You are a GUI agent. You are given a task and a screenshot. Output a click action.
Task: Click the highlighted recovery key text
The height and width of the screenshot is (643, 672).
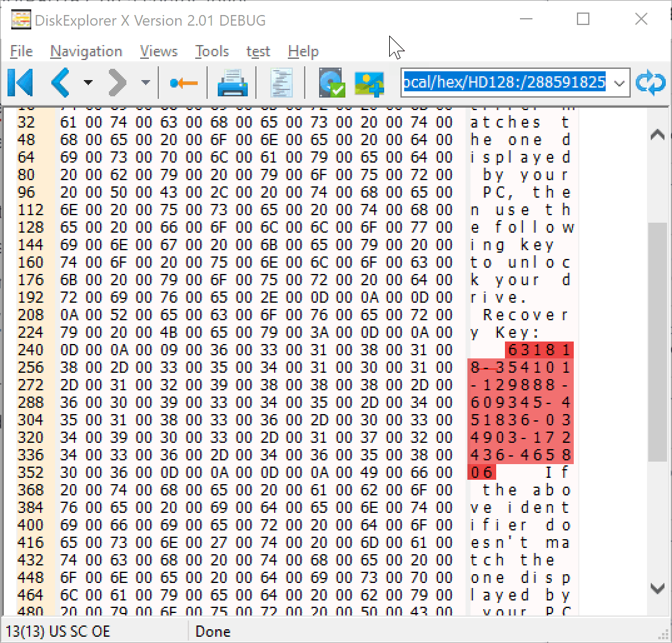(521, 402)
